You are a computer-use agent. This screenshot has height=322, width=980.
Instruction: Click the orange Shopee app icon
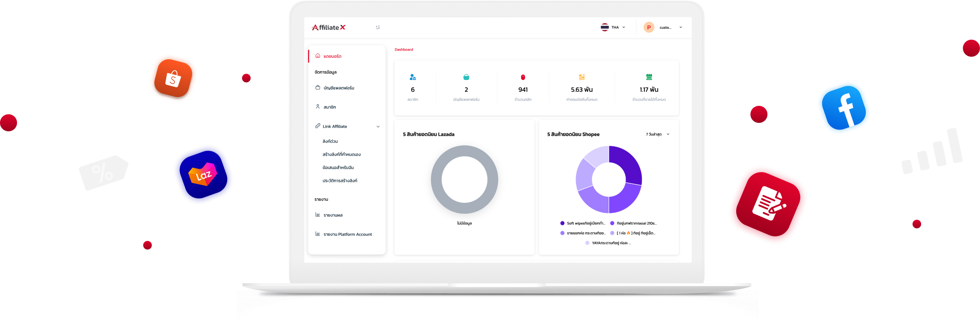coord(173,78)
